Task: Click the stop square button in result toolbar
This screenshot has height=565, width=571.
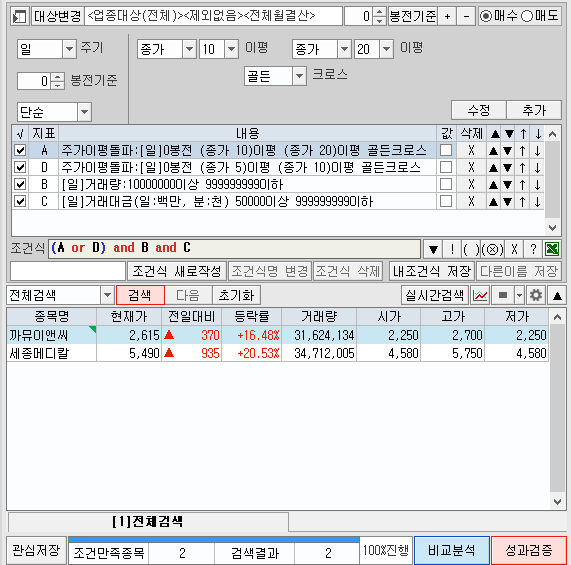Action: point(503,295)
